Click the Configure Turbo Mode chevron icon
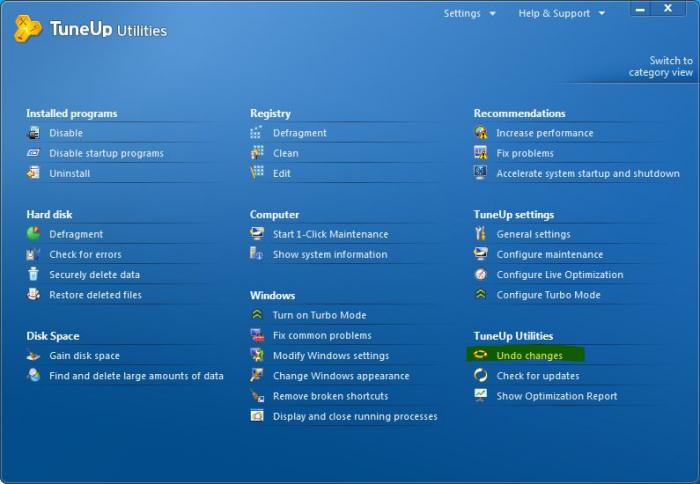The height and width of the screenshot is (484, 700). [480, 294]
